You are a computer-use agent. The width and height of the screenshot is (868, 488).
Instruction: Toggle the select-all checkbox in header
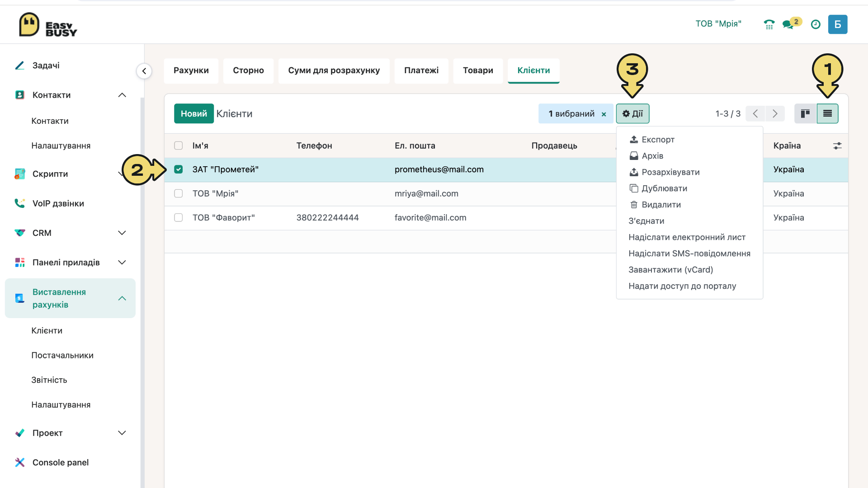tap(179, 145)
